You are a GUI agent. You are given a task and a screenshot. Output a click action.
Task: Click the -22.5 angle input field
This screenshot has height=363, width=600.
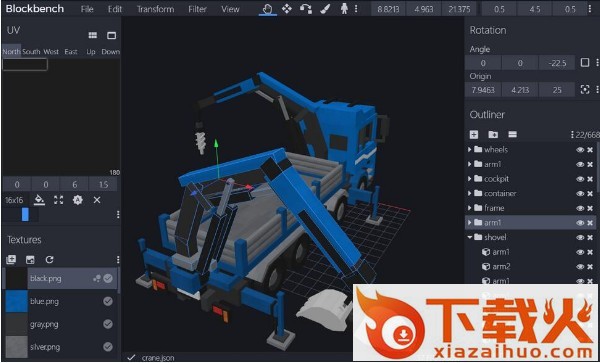coord(557,63)
